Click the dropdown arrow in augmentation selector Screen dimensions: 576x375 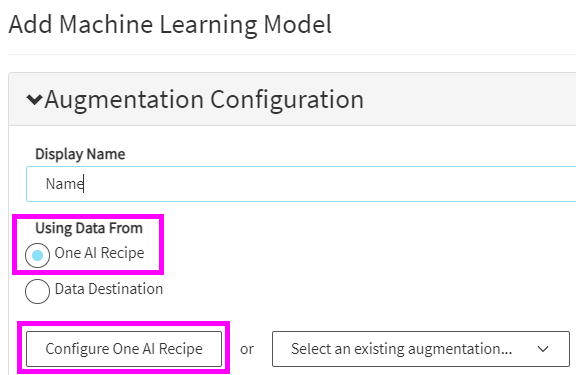543,349
